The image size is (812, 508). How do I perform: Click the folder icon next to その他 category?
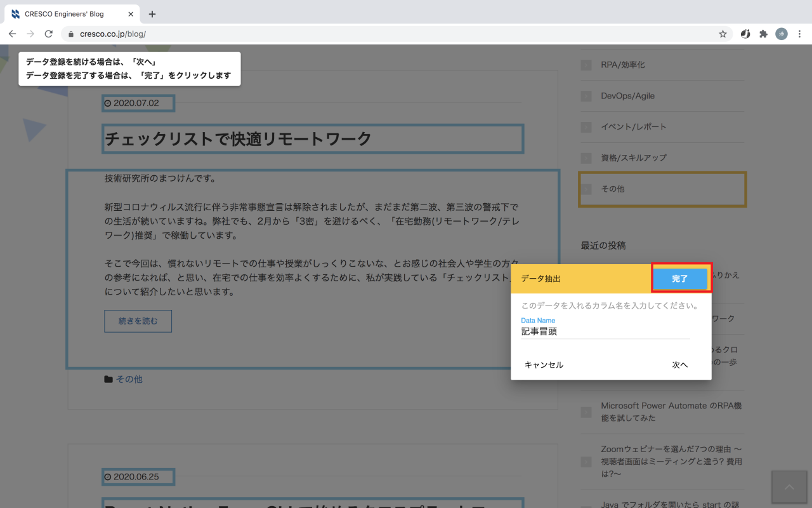click(108, 379)
